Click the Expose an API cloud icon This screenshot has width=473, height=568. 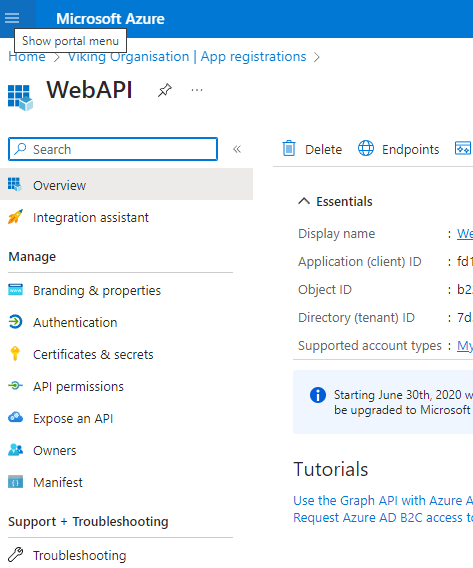click(x=15, y=417)
